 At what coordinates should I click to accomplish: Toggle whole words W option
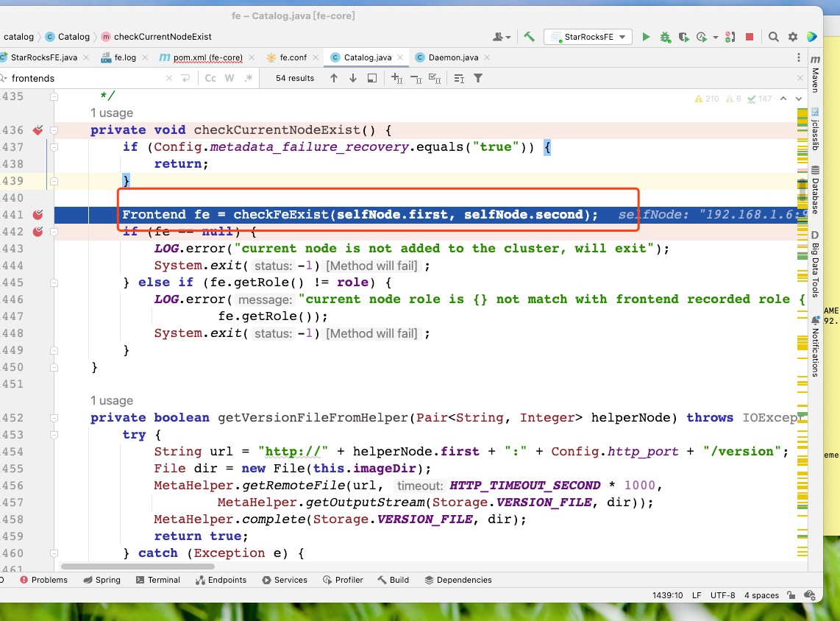[x=229, y=78]
